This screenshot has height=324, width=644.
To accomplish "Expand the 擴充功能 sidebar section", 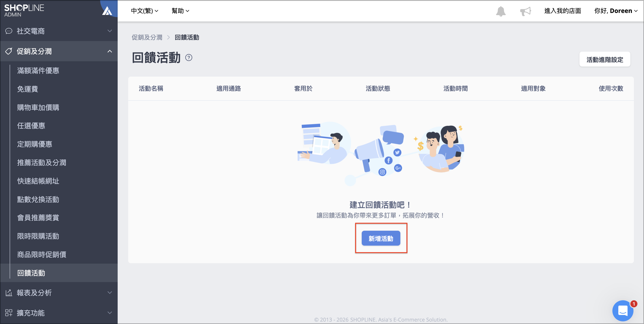I will click(59, 313).
